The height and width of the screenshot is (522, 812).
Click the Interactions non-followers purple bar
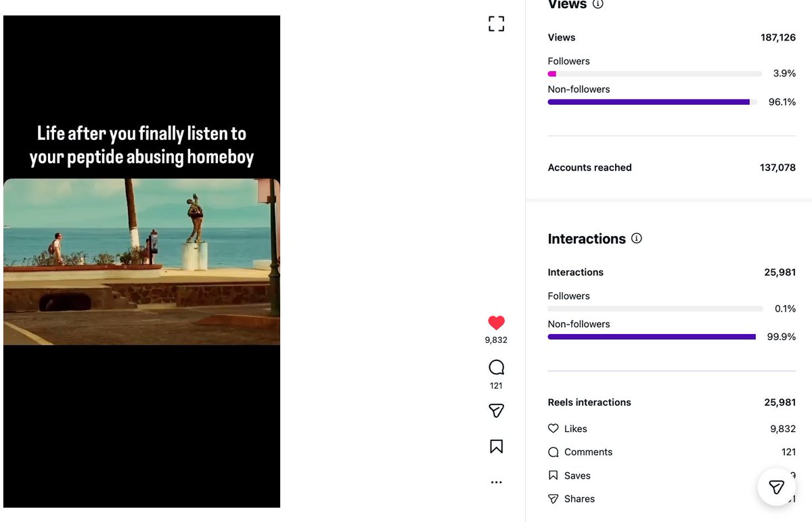652,337
